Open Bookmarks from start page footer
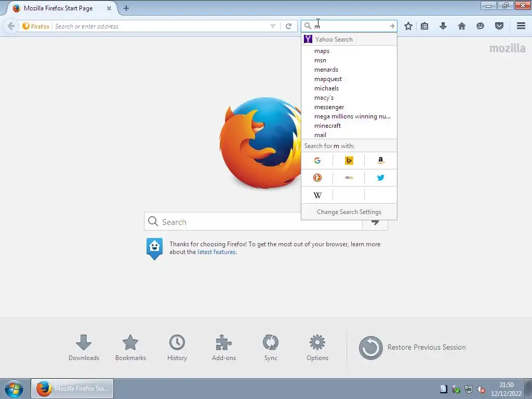The image size is (532, 399). click(130, 348)
